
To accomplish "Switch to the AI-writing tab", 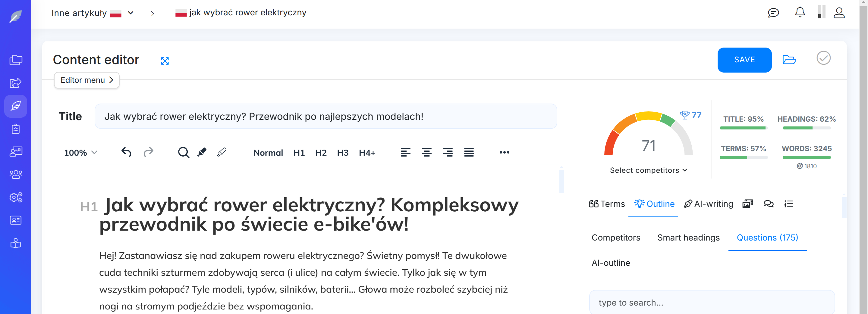I will click(708, 204).
